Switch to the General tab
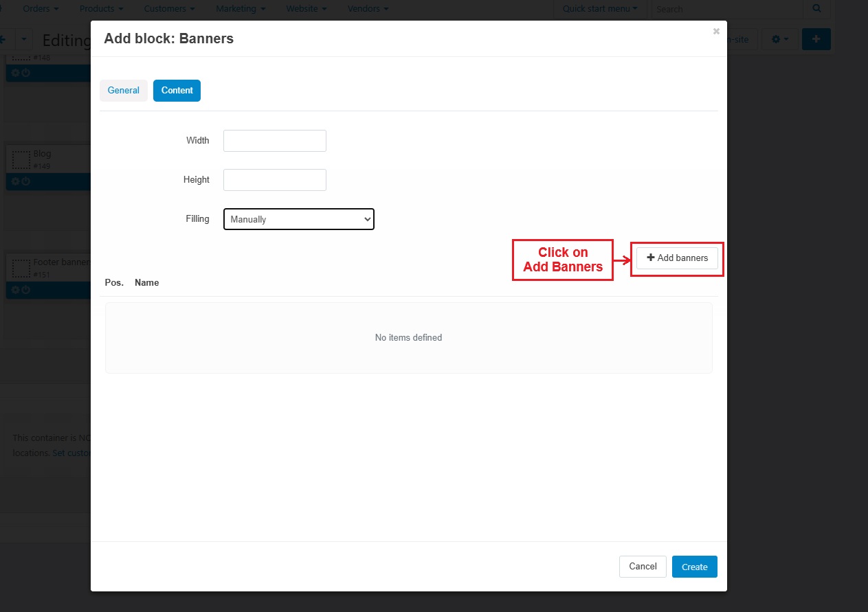 [124, 91]
